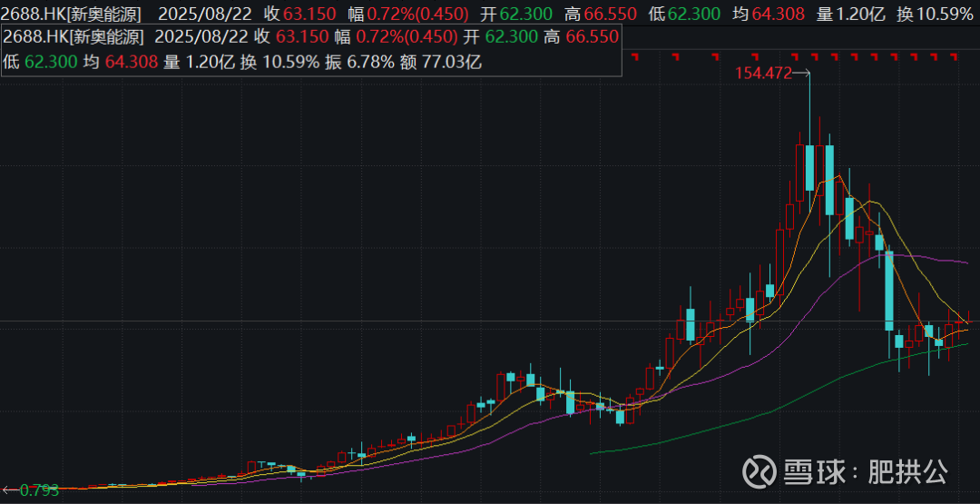This screenshot has width=980, height=504.
Task: Click 换 10.59% inside the tooltip box
Action: [x=280, y=62]
